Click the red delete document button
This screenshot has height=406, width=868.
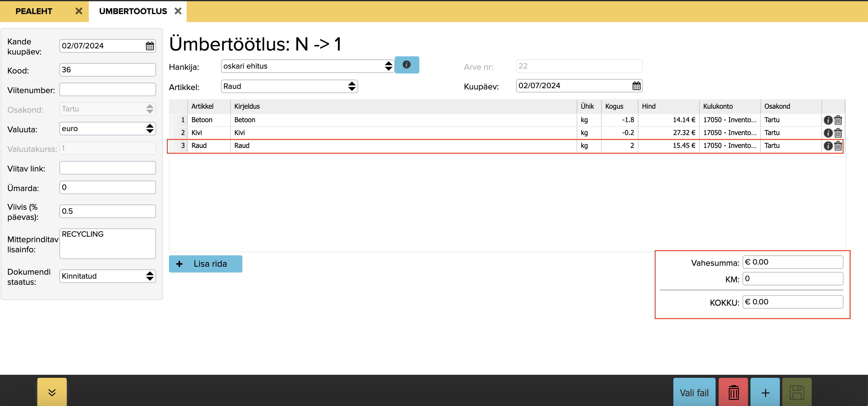[733, 393]
